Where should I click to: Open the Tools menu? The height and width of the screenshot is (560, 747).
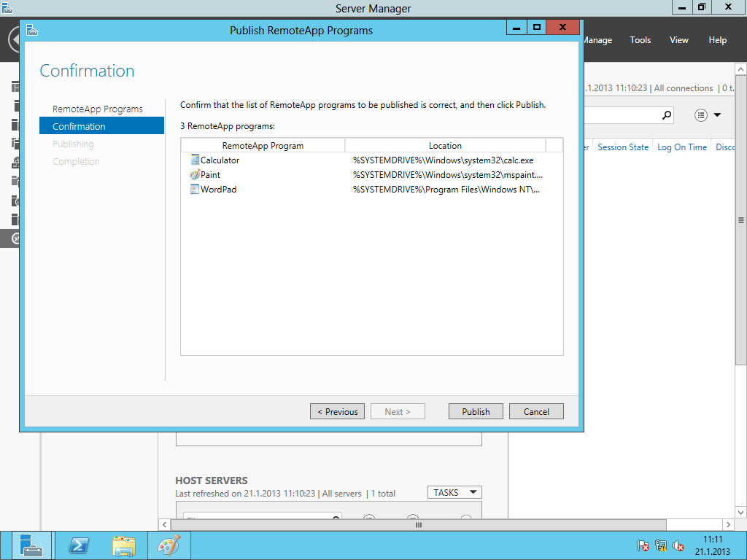[x=640, y=40]
